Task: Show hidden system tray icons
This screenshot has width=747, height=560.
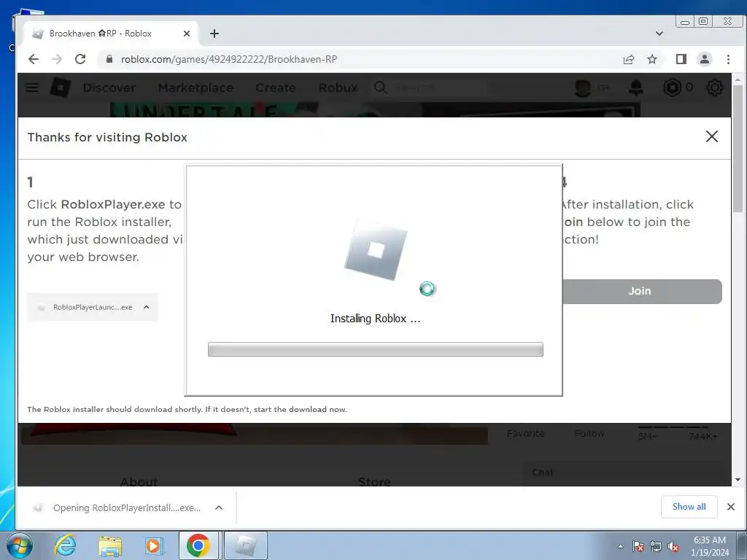Action: 620,546
